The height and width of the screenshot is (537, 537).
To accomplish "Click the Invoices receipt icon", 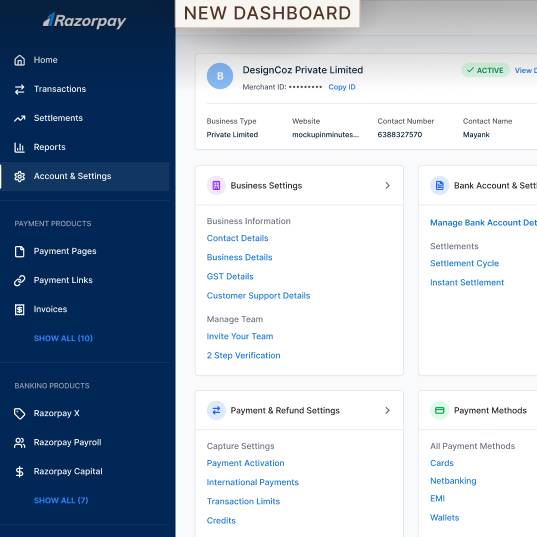I will pos(20,310).
